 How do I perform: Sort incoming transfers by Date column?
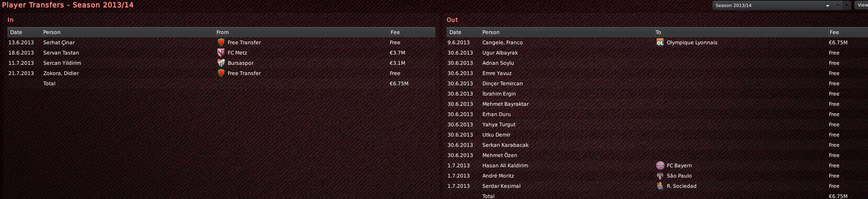tap(24, 32)
